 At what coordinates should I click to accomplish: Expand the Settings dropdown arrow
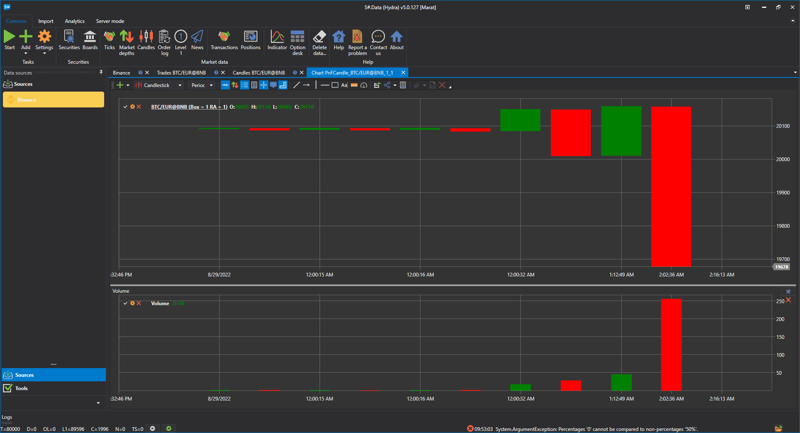pyautogui.click(x=44, y=53)
